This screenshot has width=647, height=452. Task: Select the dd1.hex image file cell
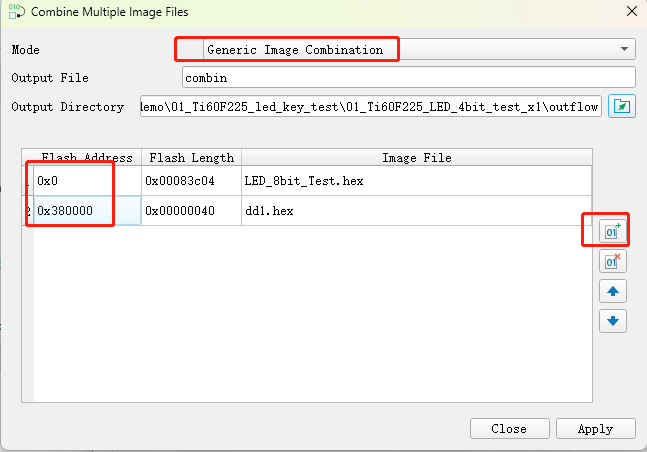point(416,211)
